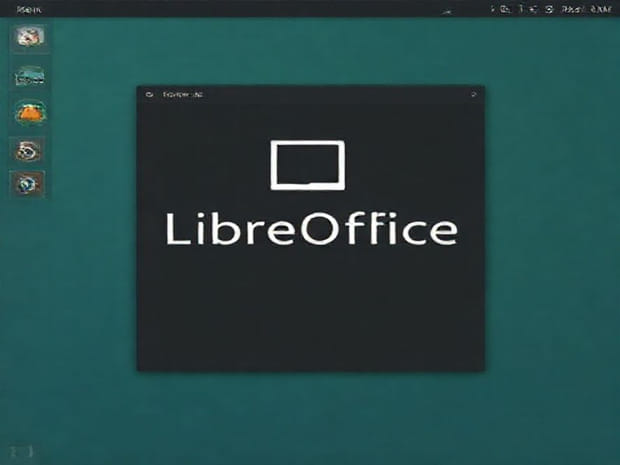Click the LibreOffice splash text
The height and width of the screenshot is (465, 620).
pyautogui.click(x=312, y=229)
